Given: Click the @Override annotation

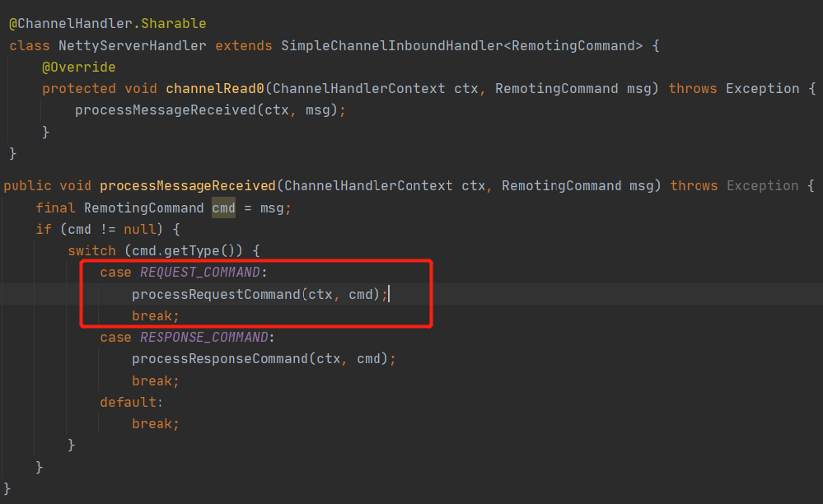Looking at the screenshot, I should 79,67.
